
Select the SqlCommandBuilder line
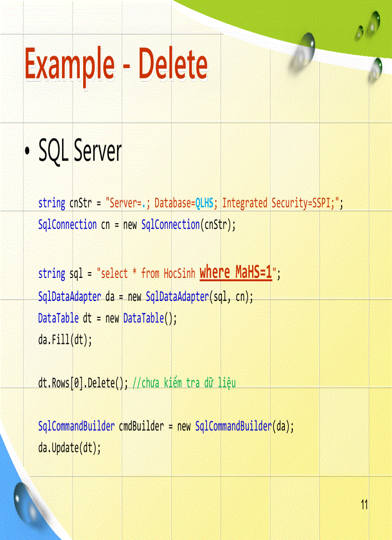(x=166, y=426)
